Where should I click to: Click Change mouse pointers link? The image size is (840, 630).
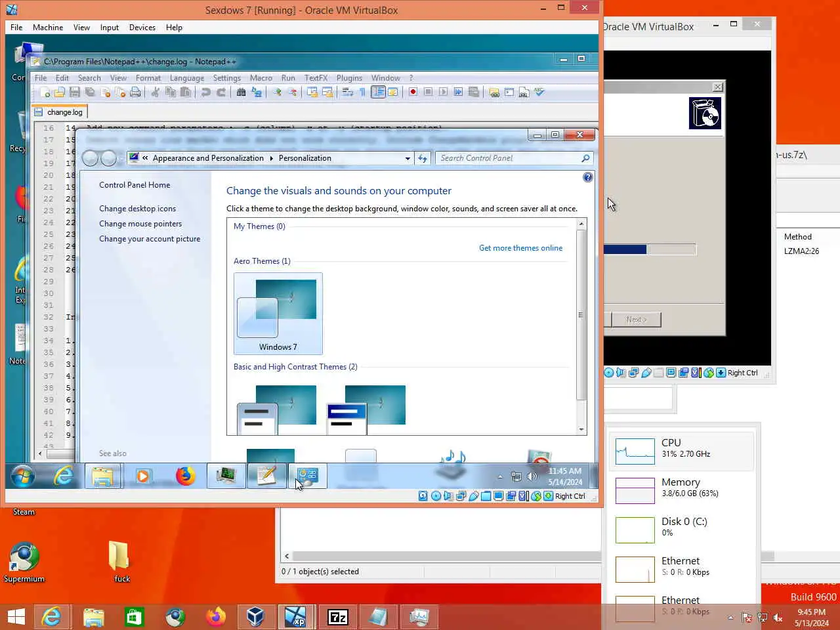(140, 224)
